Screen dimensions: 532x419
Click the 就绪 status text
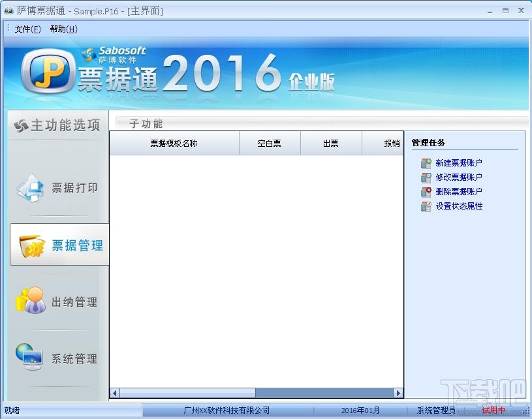(12, 411)
